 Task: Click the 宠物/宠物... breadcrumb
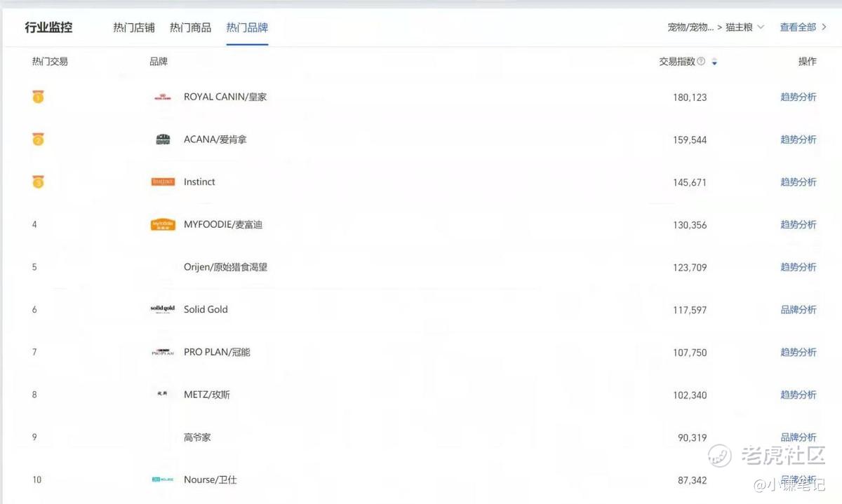tap(690, 27)
